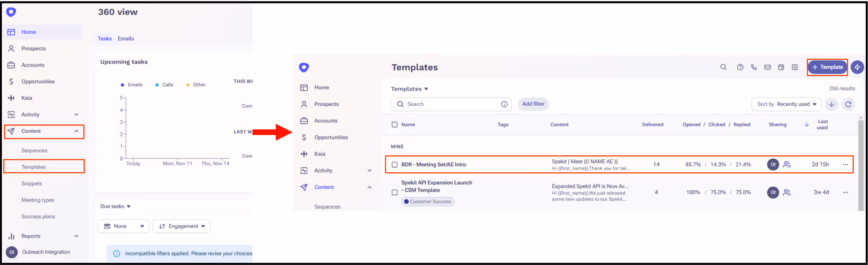Click the Customer Success tag
The image size is (868, 265).
[428, 201]
